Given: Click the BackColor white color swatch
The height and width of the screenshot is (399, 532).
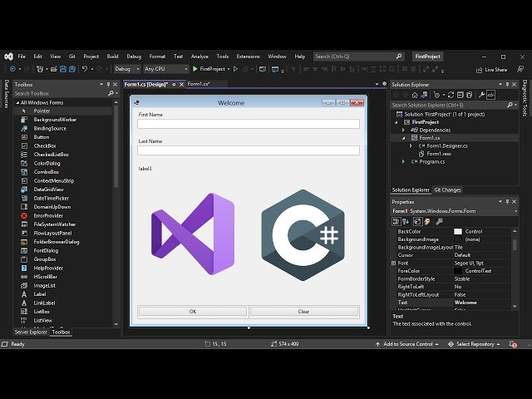Looking at the screenshot, I should 458,231.
